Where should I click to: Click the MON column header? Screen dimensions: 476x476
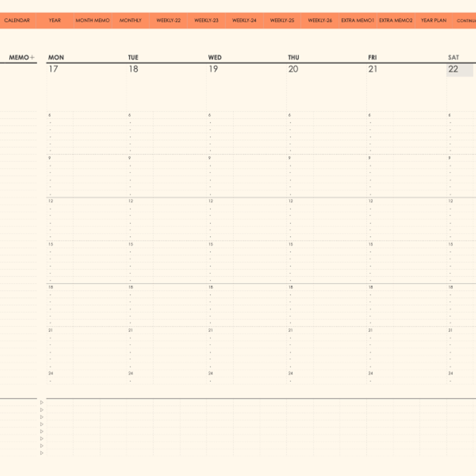point(56,57)
